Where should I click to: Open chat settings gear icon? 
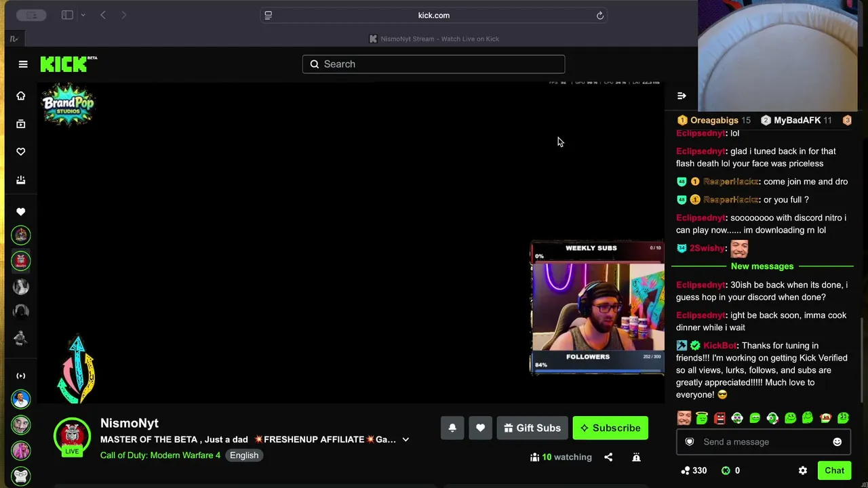(x=803, y=470)
